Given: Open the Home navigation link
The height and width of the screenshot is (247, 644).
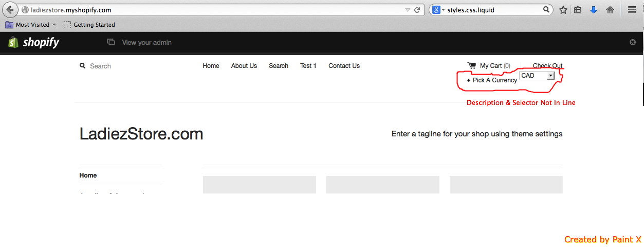Looking at the screenshot, I should [x=211, y=66].
